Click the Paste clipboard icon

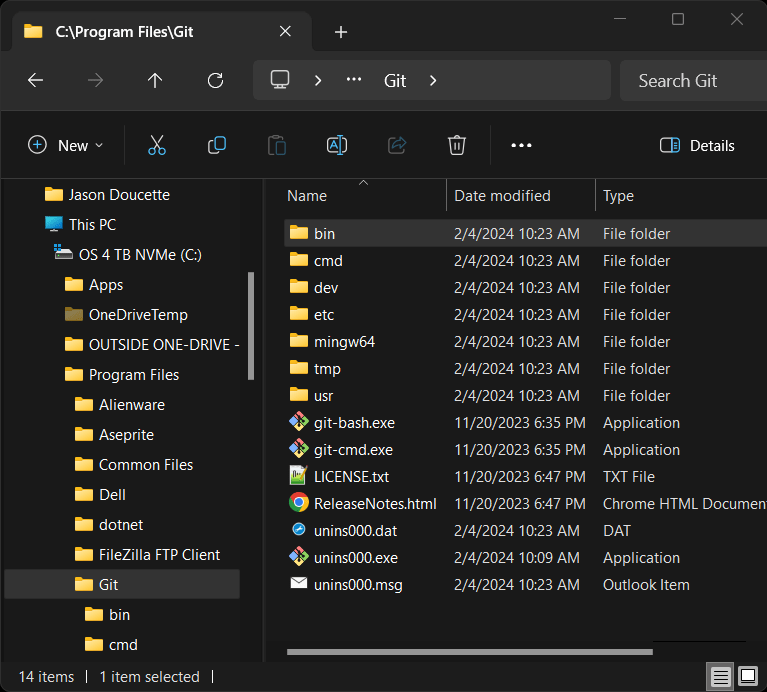[x=277, y=145]
